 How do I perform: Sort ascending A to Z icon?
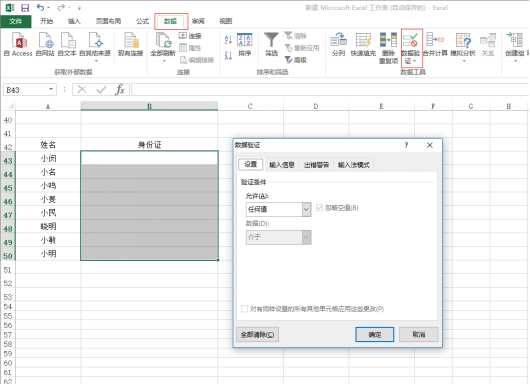pyautogui.click(x=228, y=40)
